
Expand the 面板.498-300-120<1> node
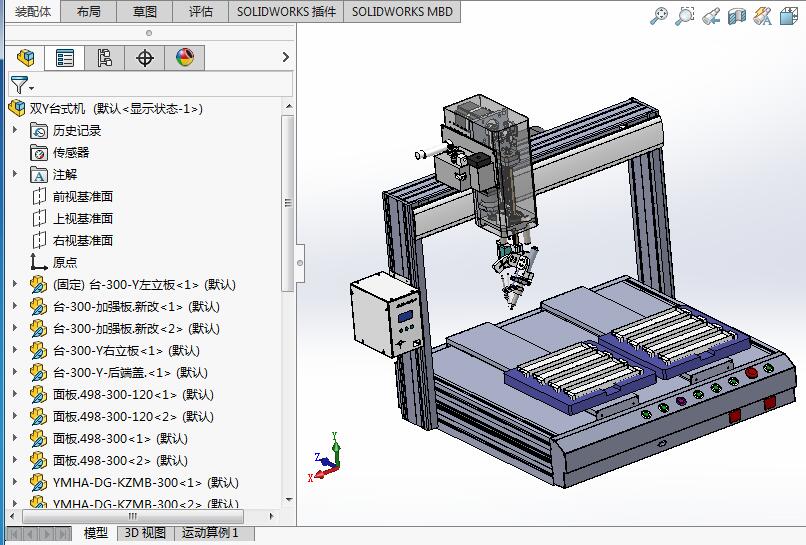pos(15,394)
